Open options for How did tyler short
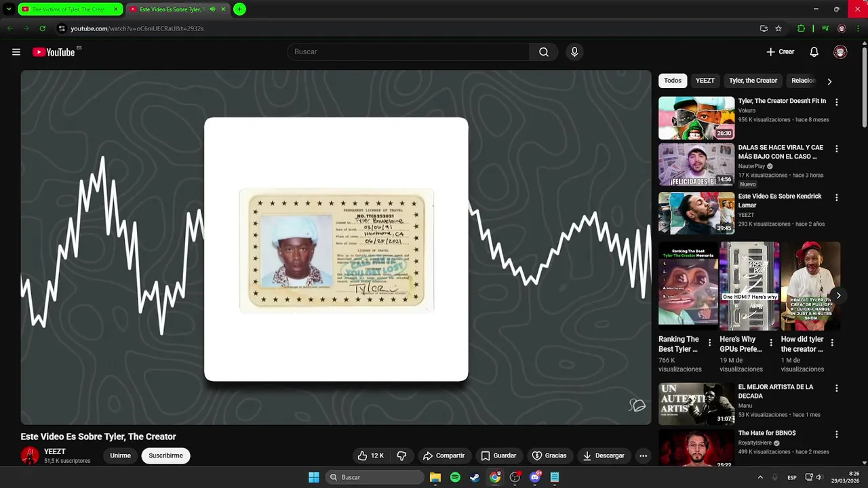Image resolution: width=868 pixels, height=488 pixels. 832,343
